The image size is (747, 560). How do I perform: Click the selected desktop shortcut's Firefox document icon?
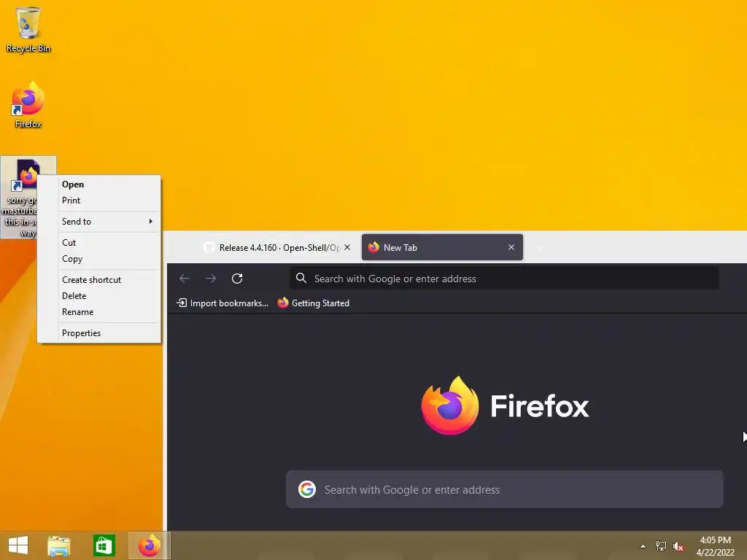[27, 175]
